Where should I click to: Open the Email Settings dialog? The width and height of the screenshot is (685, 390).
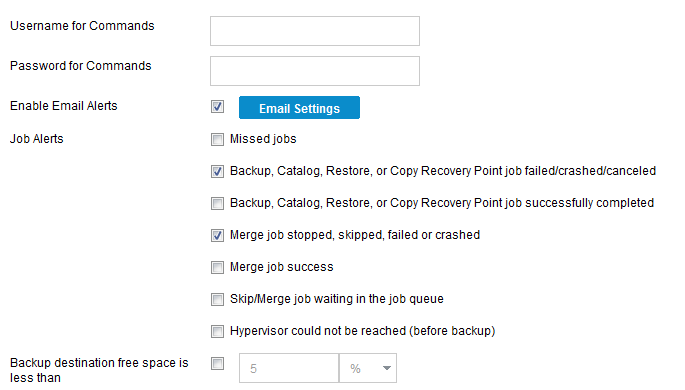[299, 108]
